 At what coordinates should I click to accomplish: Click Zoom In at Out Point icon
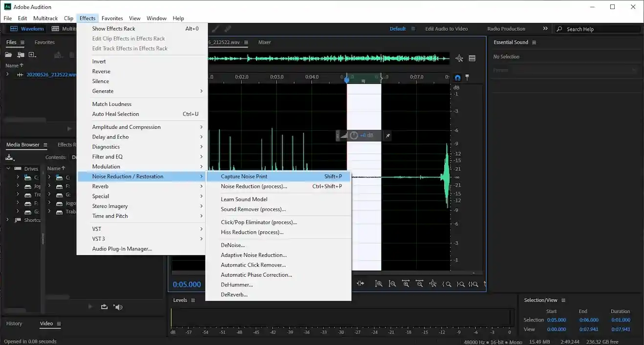click(460, 284)
